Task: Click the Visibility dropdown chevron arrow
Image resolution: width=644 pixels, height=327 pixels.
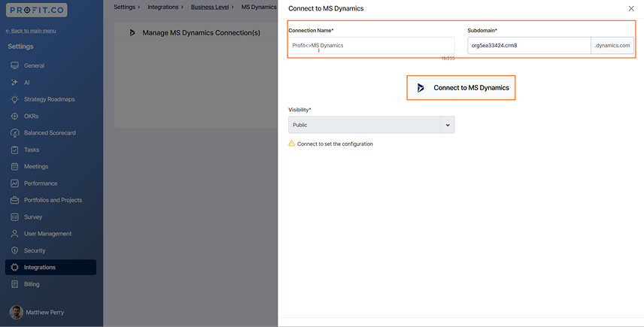Action: [x=448, y=125]
